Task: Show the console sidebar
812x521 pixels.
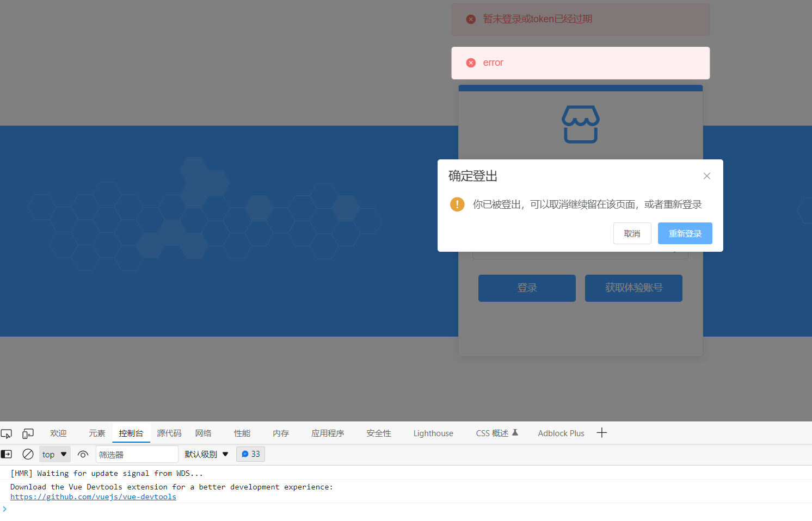Action: pyautogui.click(x=6, y=454)
